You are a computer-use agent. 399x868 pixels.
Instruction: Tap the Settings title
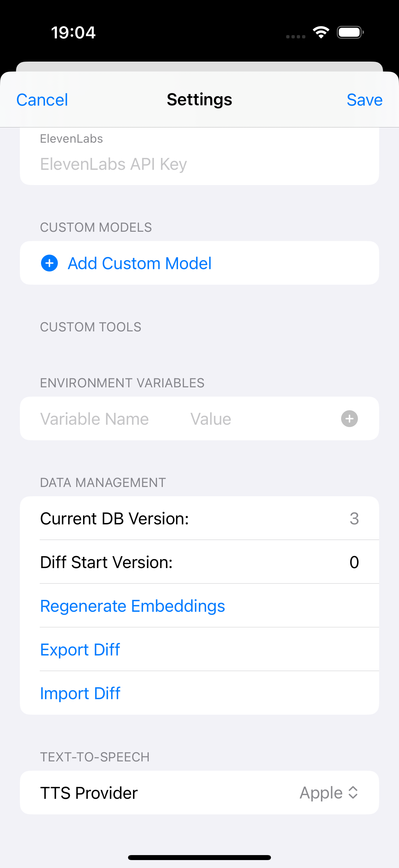point(199,99)
